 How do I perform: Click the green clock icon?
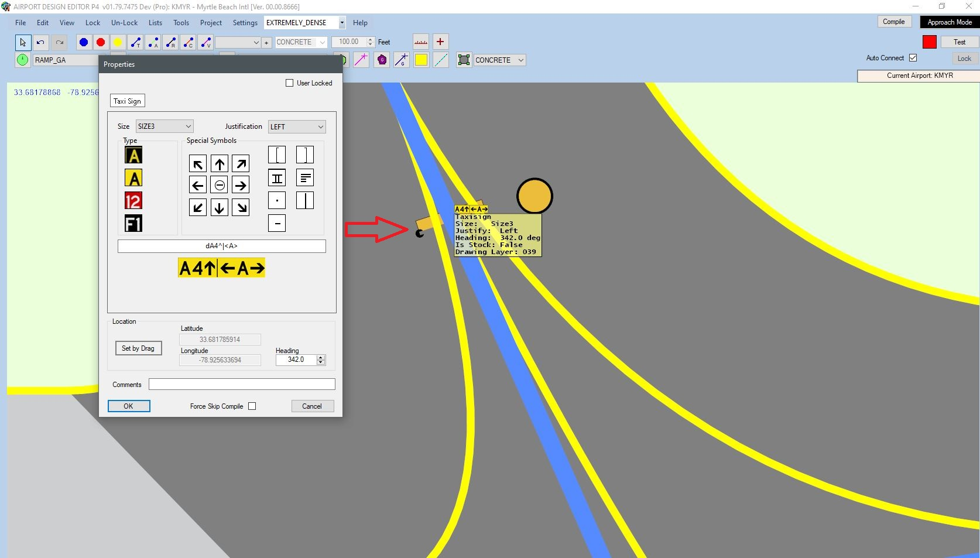[x=22, y=60]
